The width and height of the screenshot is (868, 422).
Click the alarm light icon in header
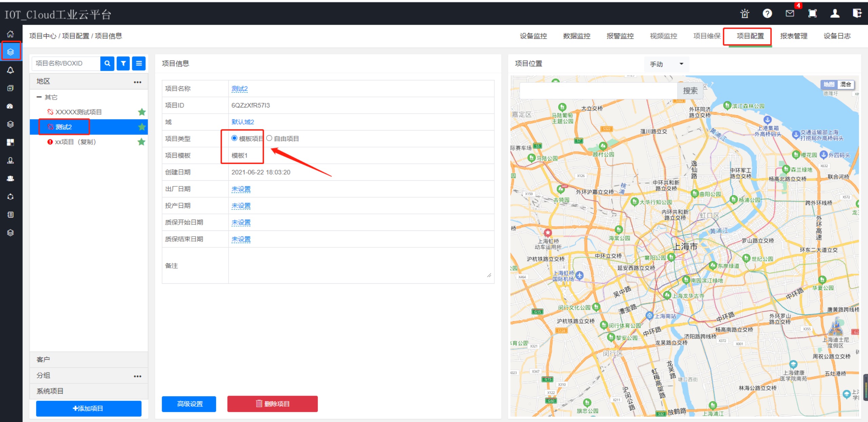(745, 14)
